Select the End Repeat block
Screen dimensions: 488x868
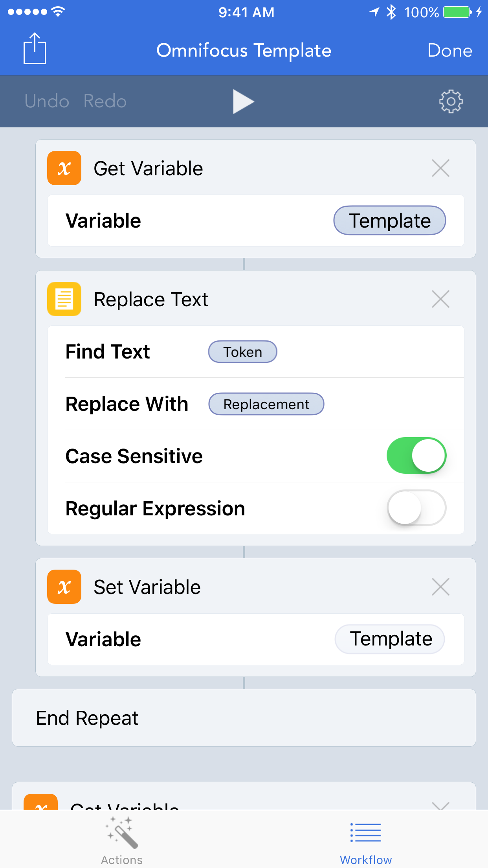[x=244, y=717]
